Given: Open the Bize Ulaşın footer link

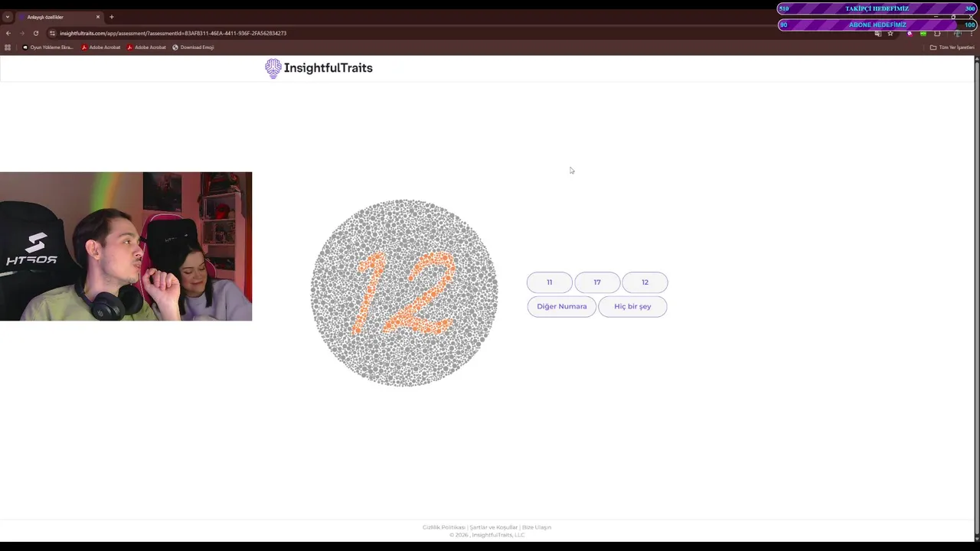Looking at the screenshot, I should 537,527.
